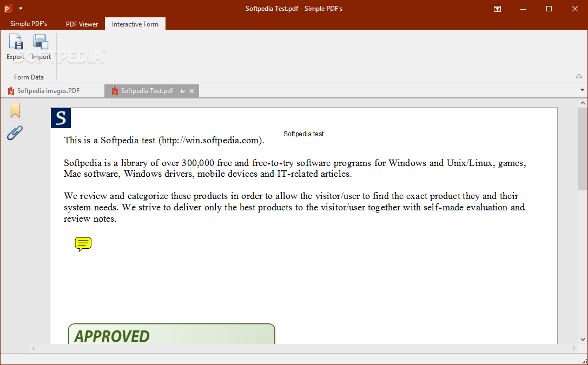Switch to the PDF Viewer ribbon tab
The width and height of the screenshot is (588, 365).
pyautogui.click(x=82, y=24)
